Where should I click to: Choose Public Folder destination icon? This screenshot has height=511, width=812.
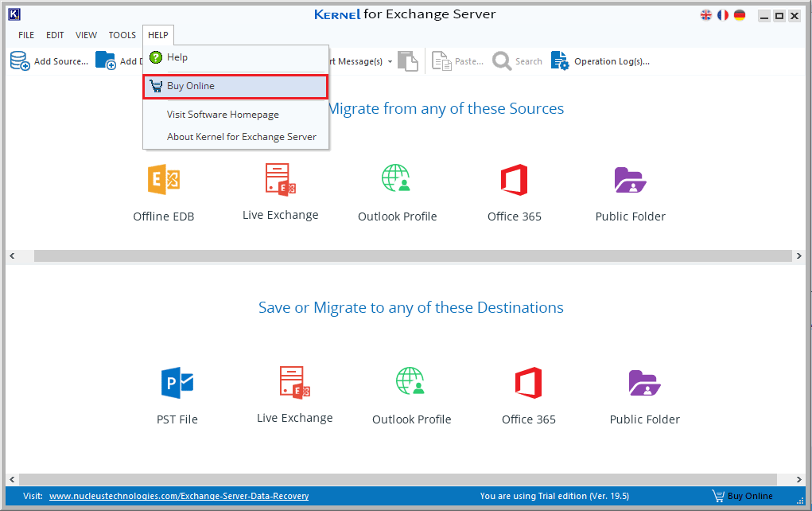(644, 384)
